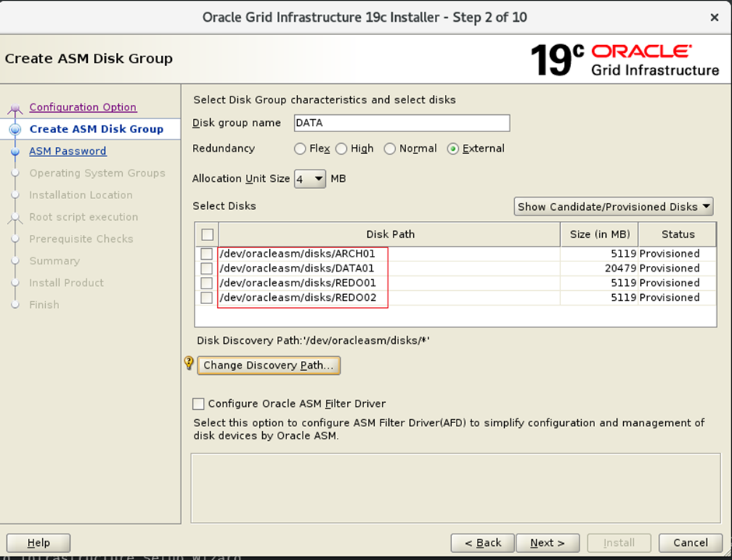This screenshot has height=560, width=732.
Task: Click the Cancel button
Action: click(x=691, y=543)
